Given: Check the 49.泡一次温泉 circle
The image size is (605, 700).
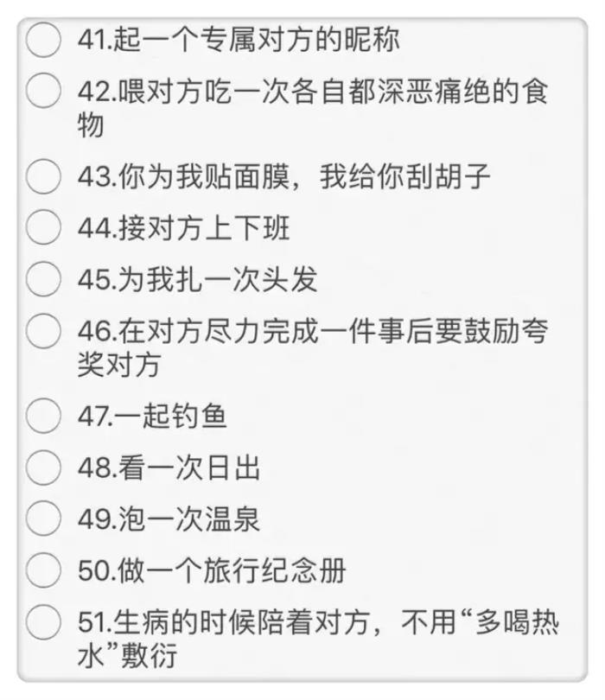Looking at the screenshot, I should 43,519.
